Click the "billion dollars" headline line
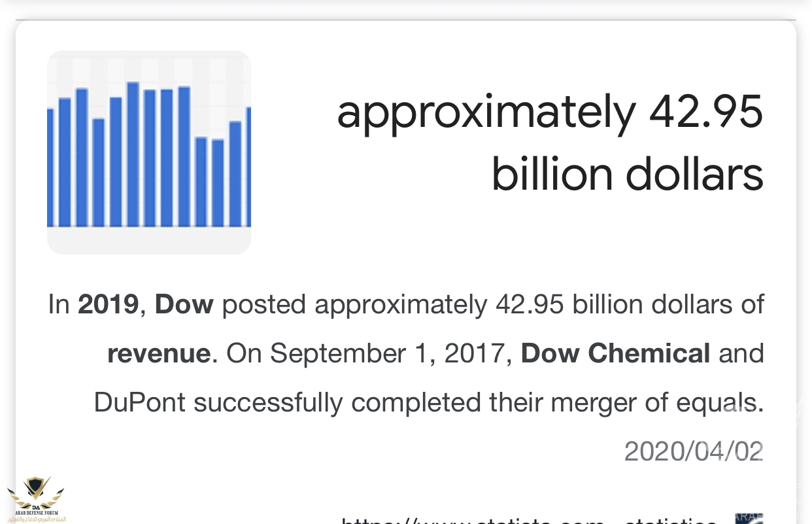The width and height of the screenshot is (812, 524). tap(627, 175)
